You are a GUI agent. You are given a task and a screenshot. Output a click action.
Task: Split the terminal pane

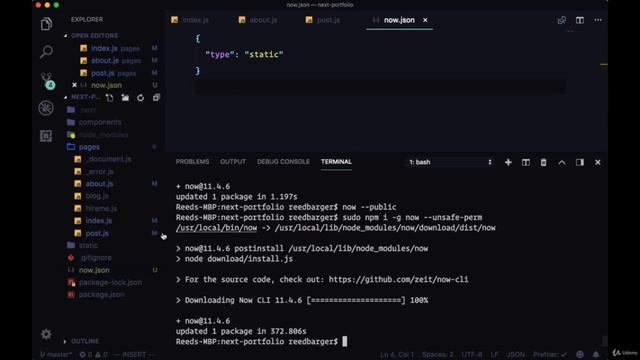[x=526, y=162]
